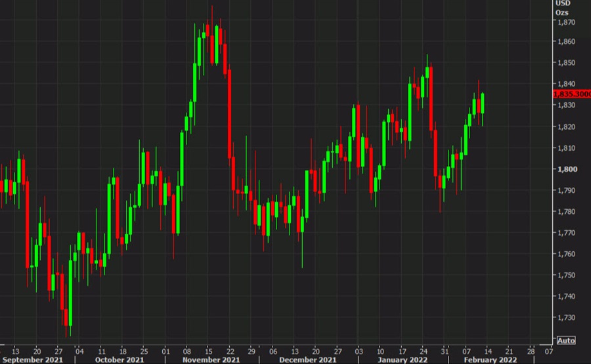Viewport: 591px width, 364px height.
Task: Click the 1,780 price axis label
Action: click(x=567, y=212)
